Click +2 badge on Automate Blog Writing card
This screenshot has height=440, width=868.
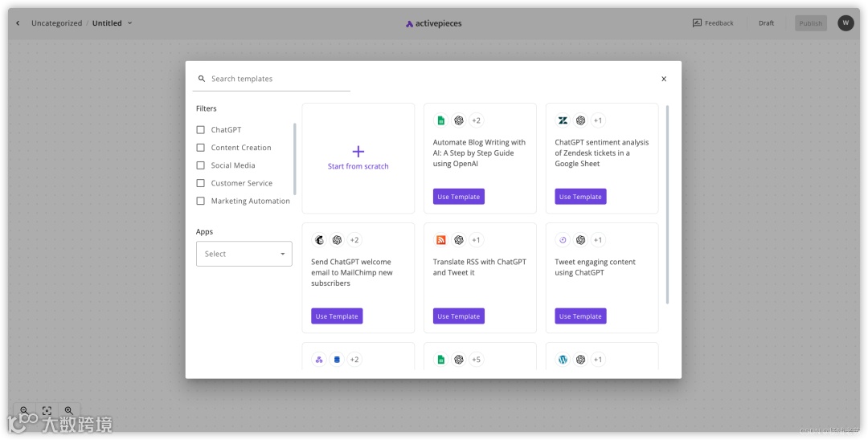tap(476, 120)
